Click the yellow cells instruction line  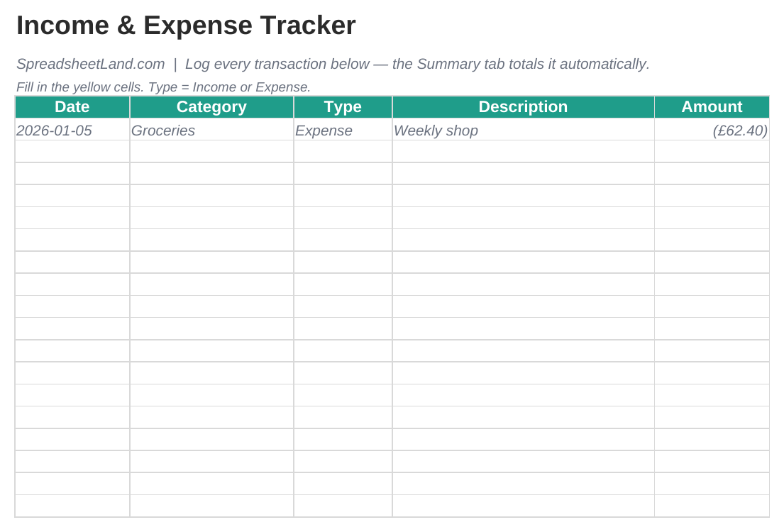tap(163, 87)
